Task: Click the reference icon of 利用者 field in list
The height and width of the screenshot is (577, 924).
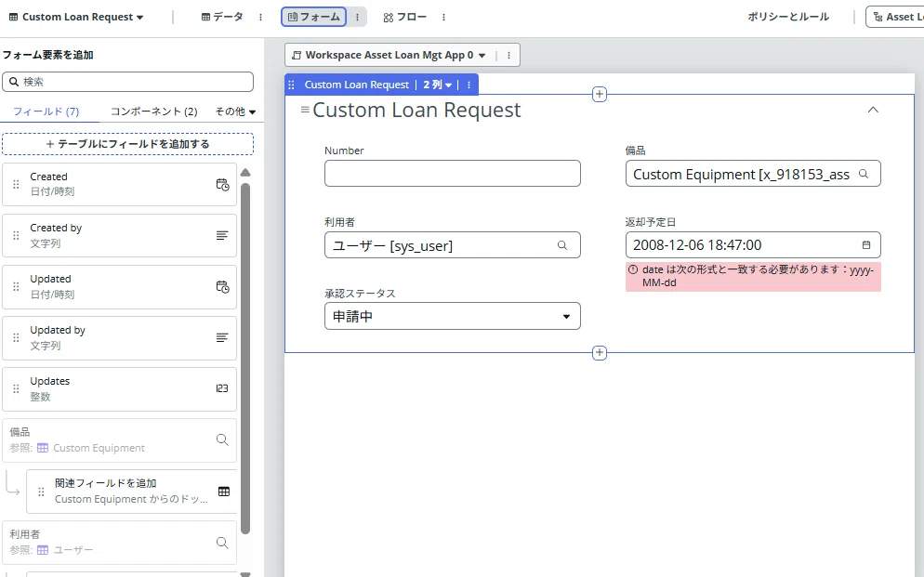Action: (x=222, y=543)
